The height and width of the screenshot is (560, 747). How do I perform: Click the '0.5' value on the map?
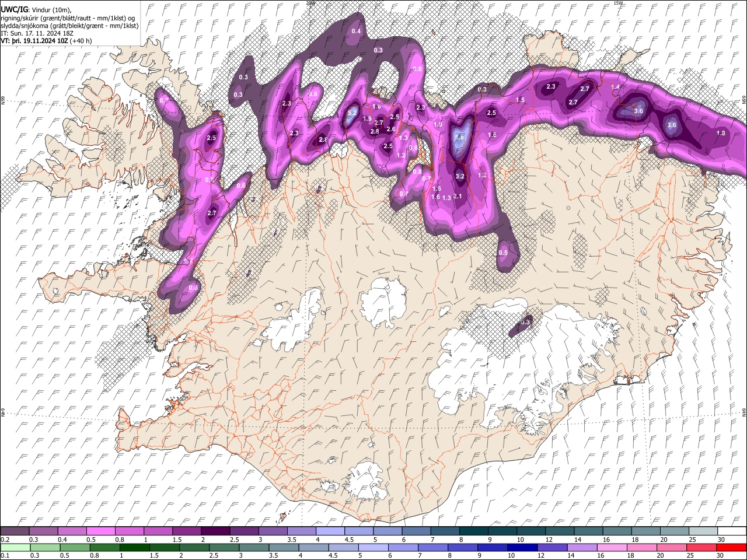click(x=503, y=253)
